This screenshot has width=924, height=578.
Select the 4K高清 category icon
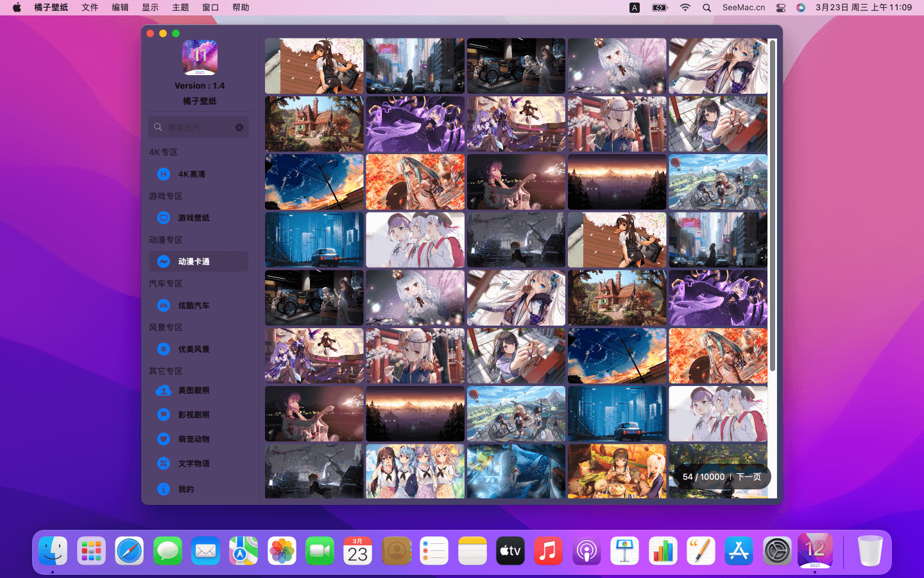pyautogui.click(x=164, y=174)
